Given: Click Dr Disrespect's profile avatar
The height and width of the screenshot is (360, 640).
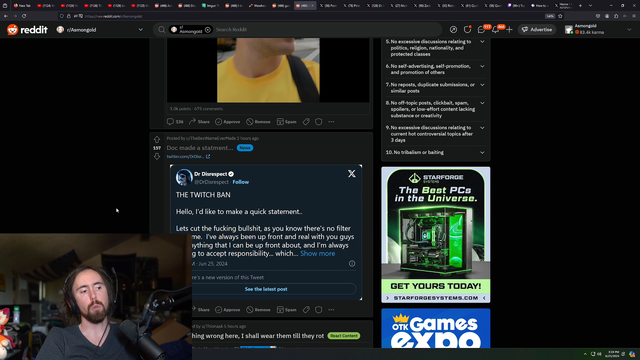Looking at the screenshot, I should tap(184, 178).
